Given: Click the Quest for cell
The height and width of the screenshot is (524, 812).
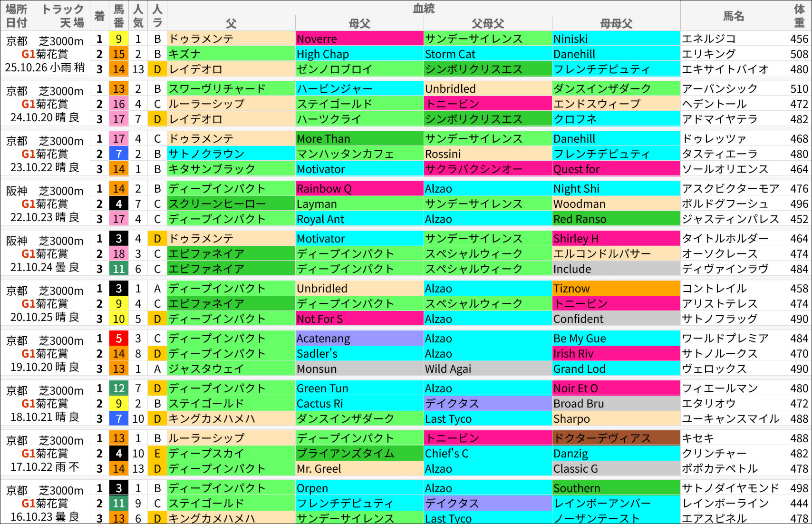Looking at the screenshot, I should pyautogui.click(x=616, y=169).
